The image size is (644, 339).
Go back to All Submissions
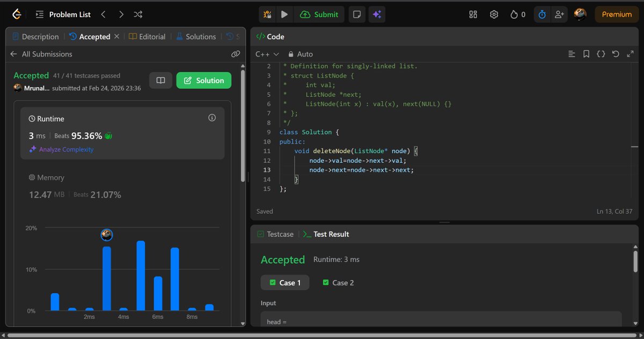(x=41, y=54)
